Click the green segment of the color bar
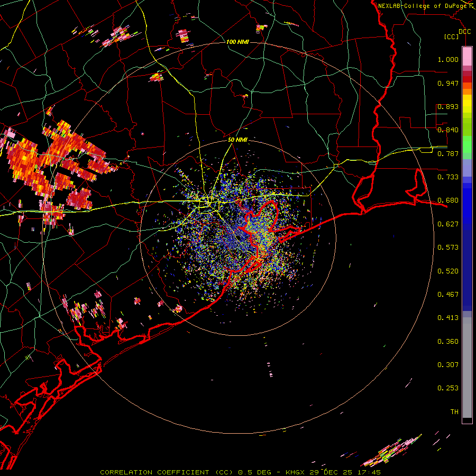The width and height of the screenshot is (476, 476). coord(467,144)
